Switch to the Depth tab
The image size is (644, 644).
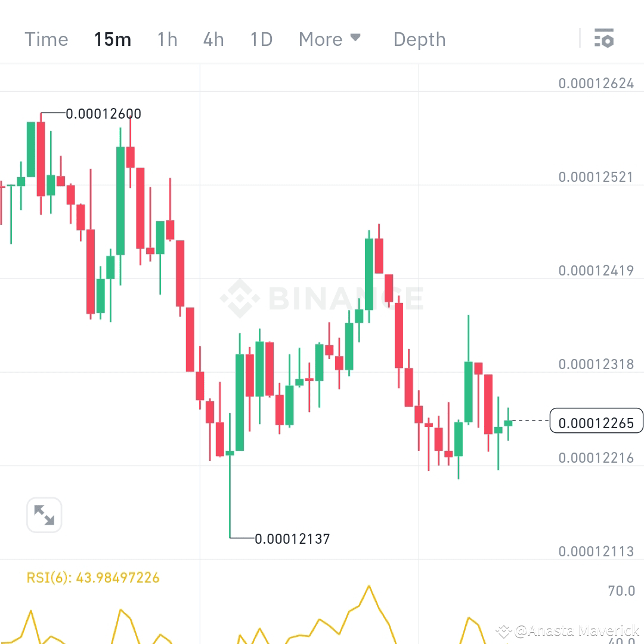click(x=419, y=39)
